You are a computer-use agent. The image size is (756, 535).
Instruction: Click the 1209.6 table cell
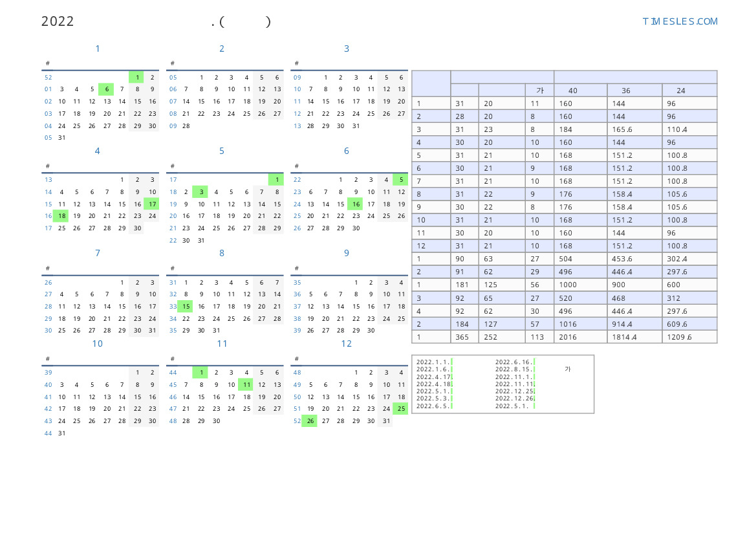click(x=689, y=337)
